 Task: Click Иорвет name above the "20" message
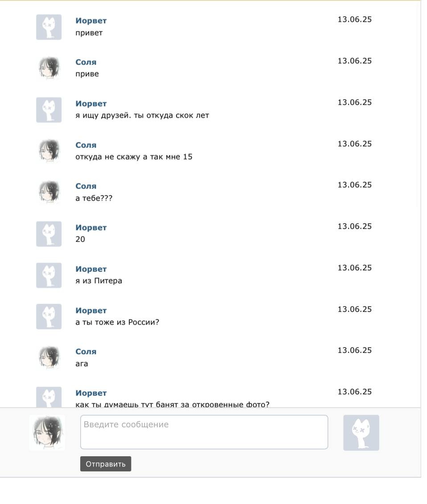(91, 227)
